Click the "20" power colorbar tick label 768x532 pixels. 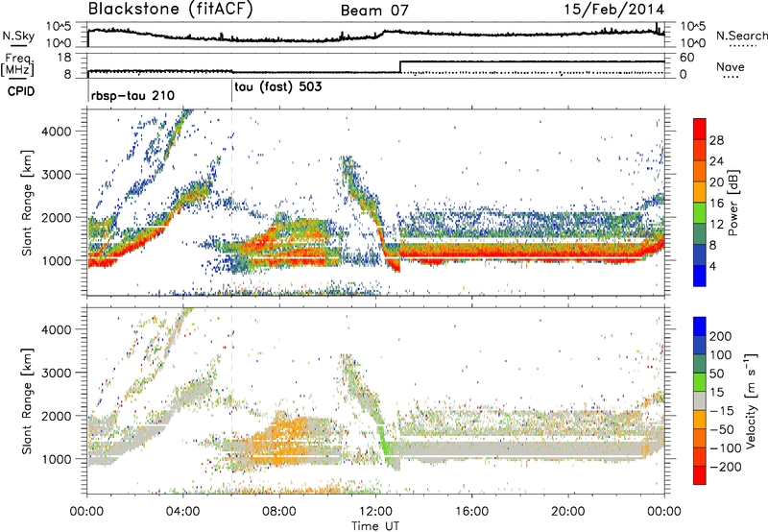(716, 182)
